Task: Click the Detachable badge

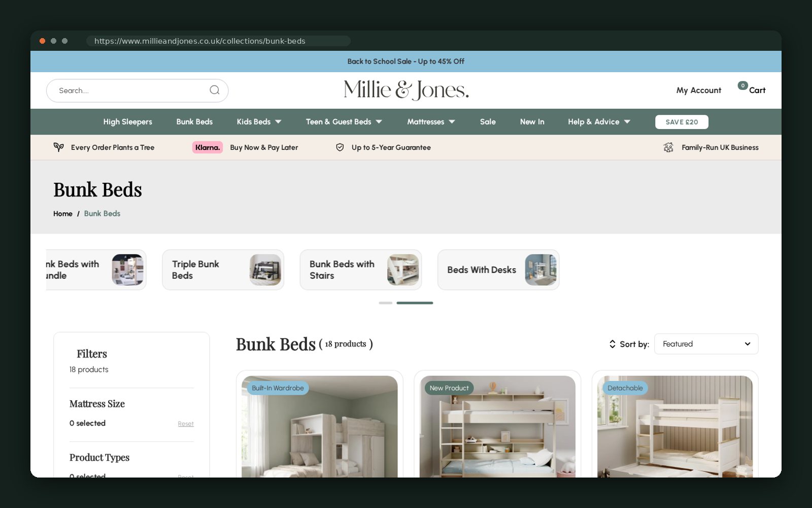Action: 625,388
